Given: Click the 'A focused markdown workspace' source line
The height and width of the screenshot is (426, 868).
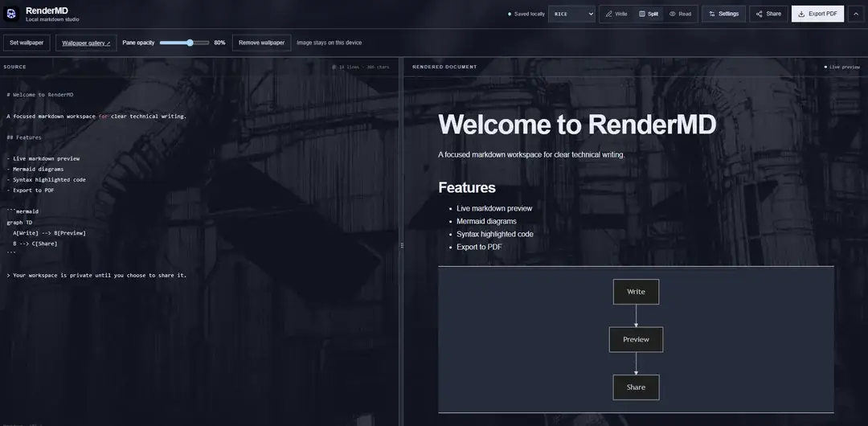Looking at the screenshot, I should coord(96,117).
